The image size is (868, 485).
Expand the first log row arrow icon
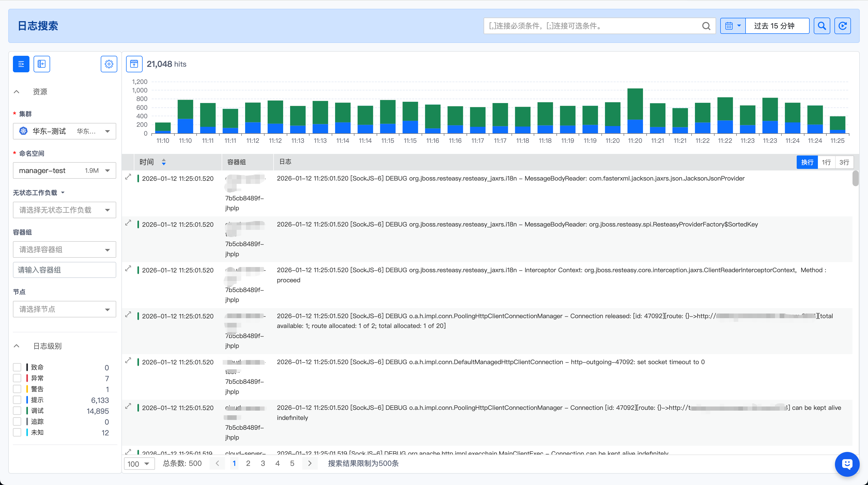pos(128,177)
